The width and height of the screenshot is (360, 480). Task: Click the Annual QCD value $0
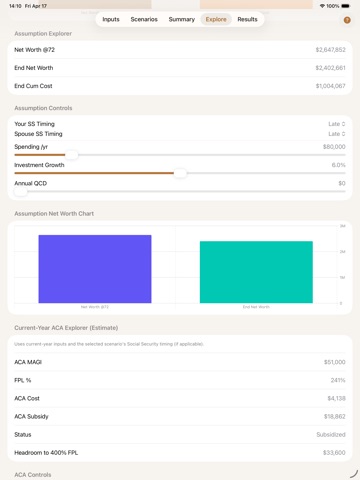342,183
